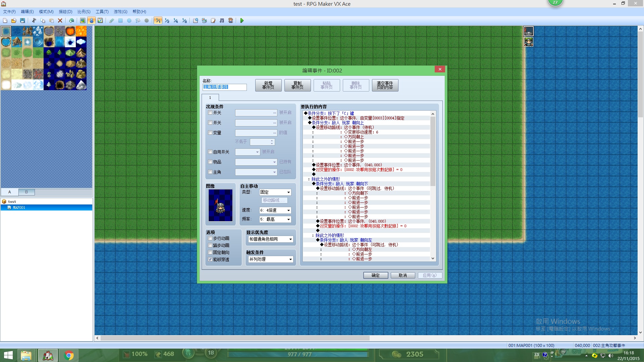The width and height of the screenshot is (644, 362).
Task: Set map zoom to 1/8 scale
Action: pos(184,21)
